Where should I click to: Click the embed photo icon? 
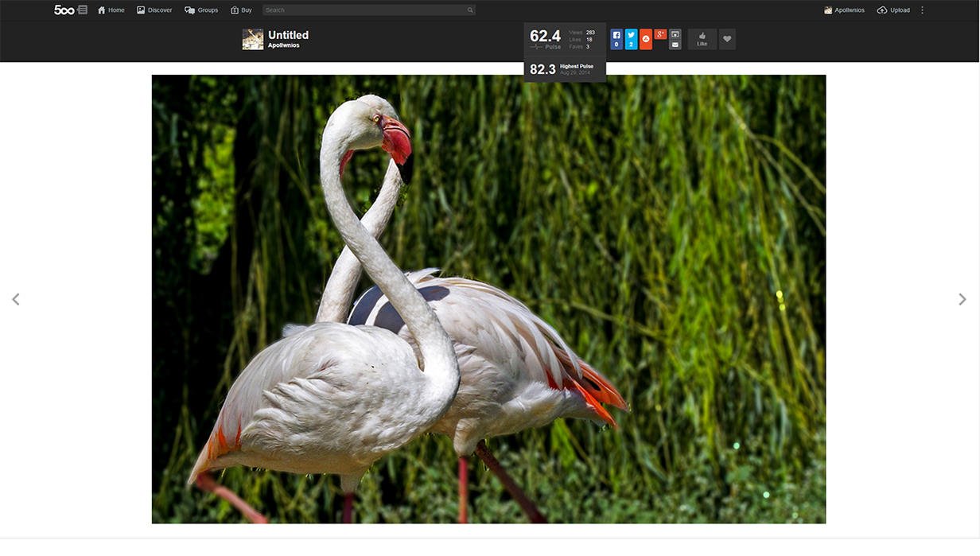pos(675,34)
